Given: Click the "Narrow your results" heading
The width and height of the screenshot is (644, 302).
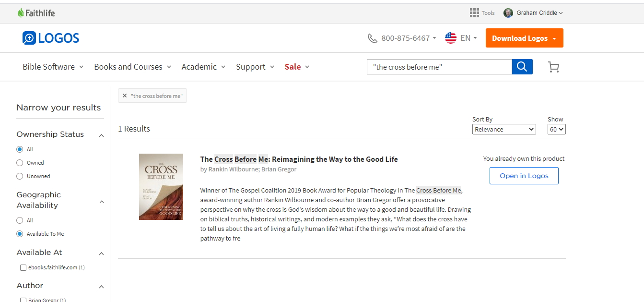Looking at the screenshot, I should click(59, 108).
